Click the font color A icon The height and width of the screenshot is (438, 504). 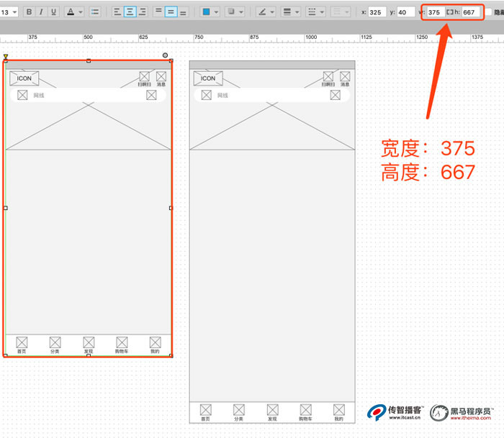[x=71, y=12]
